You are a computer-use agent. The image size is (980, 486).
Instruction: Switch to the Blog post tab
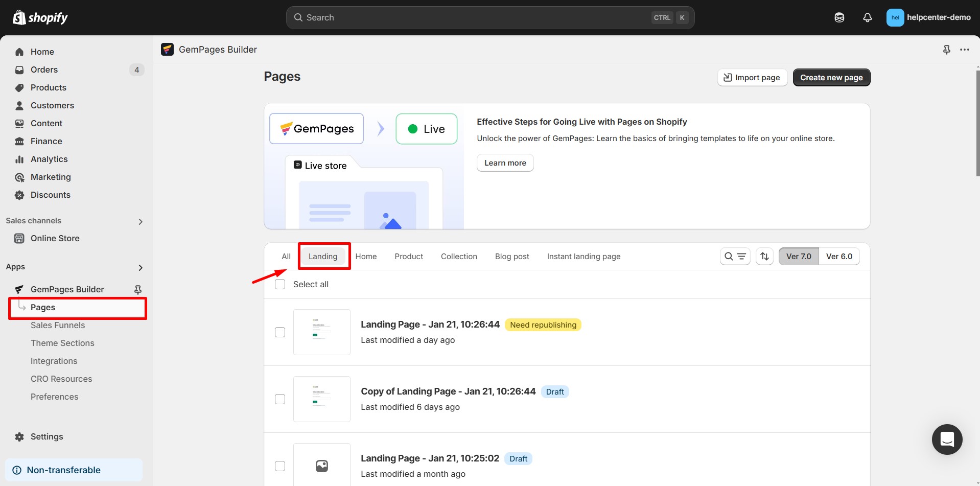[512, 256]
